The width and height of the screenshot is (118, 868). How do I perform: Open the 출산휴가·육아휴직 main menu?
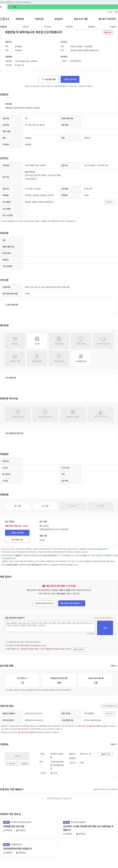pyautogui.click(x=107, y=19)
